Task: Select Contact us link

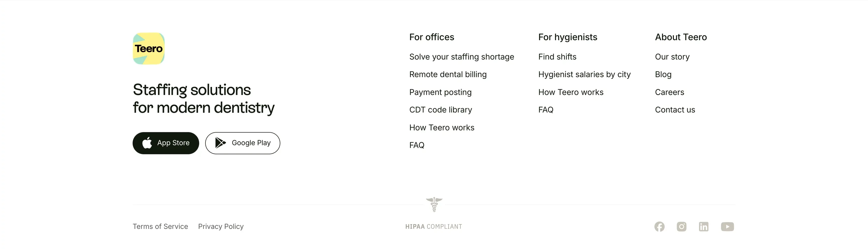Action: click(x=675, y=110)
